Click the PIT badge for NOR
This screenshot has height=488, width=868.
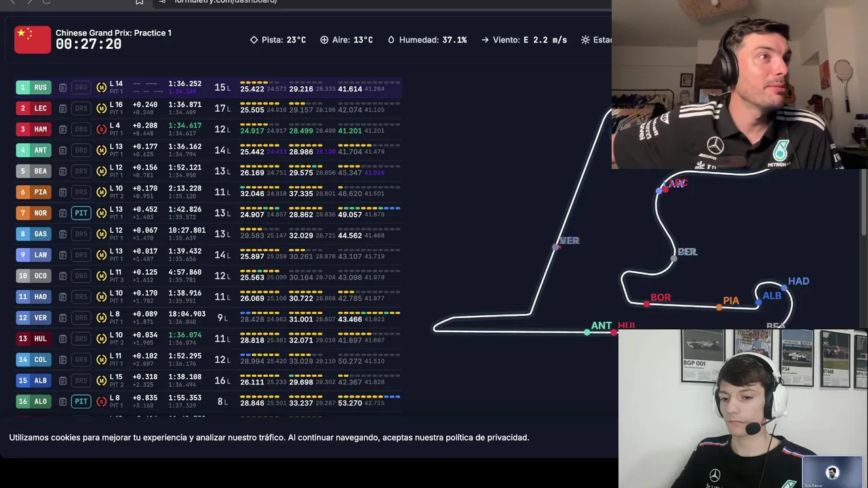[x=81, y=213]
